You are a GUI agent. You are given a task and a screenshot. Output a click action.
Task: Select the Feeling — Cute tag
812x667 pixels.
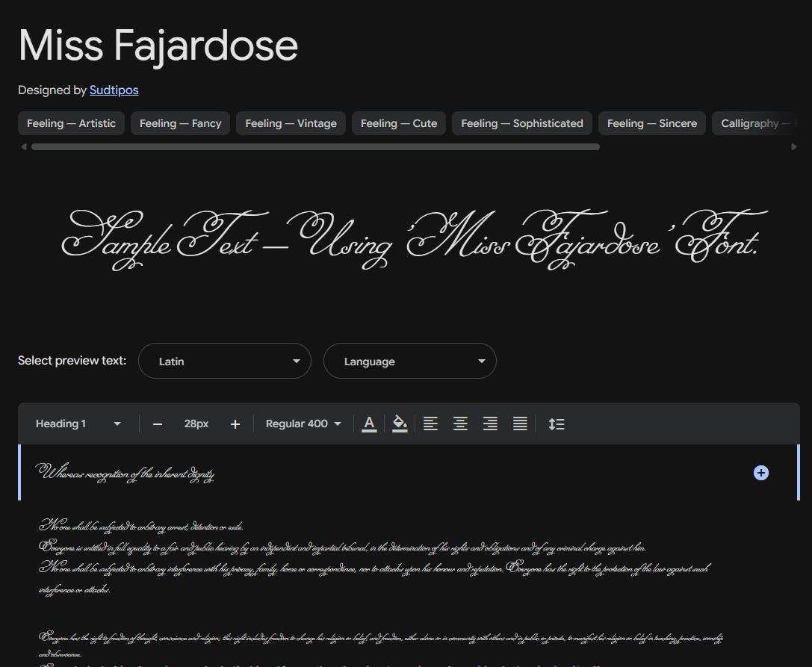tap(399, 123)
